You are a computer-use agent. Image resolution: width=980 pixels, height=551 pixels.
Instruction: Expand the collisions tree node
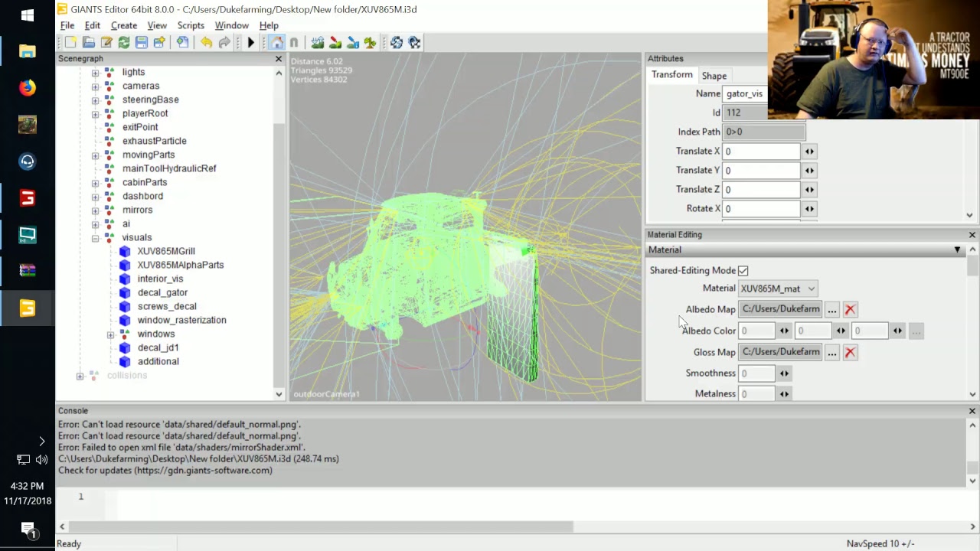(x=80, y=376)
